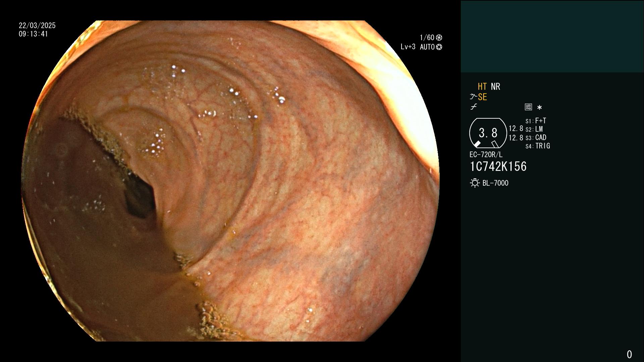Click the Lv+3 brightness level
644x362 pixels.
[x=408, y=47]
